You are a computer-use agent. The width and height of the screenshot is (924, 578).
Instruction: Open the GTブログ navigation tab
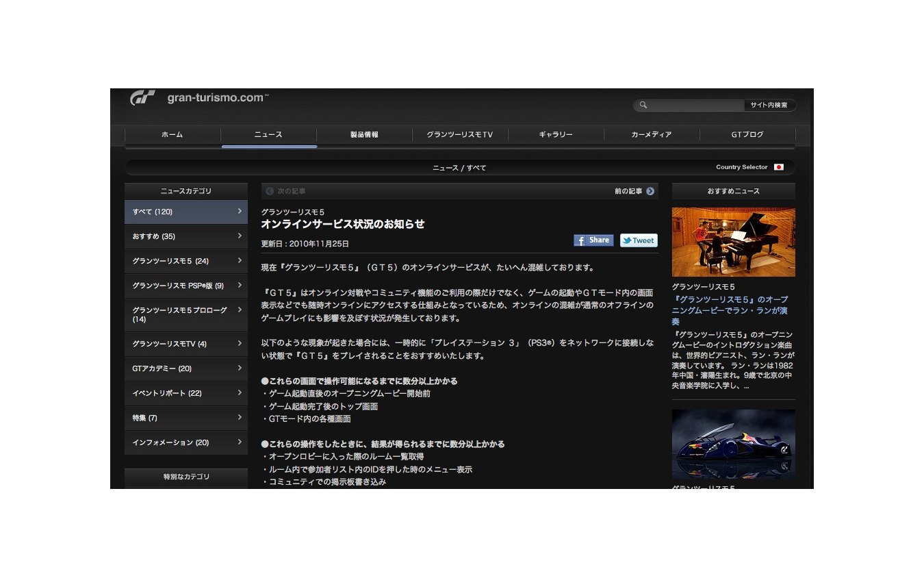pyautogui.click(x=747, y=135)
